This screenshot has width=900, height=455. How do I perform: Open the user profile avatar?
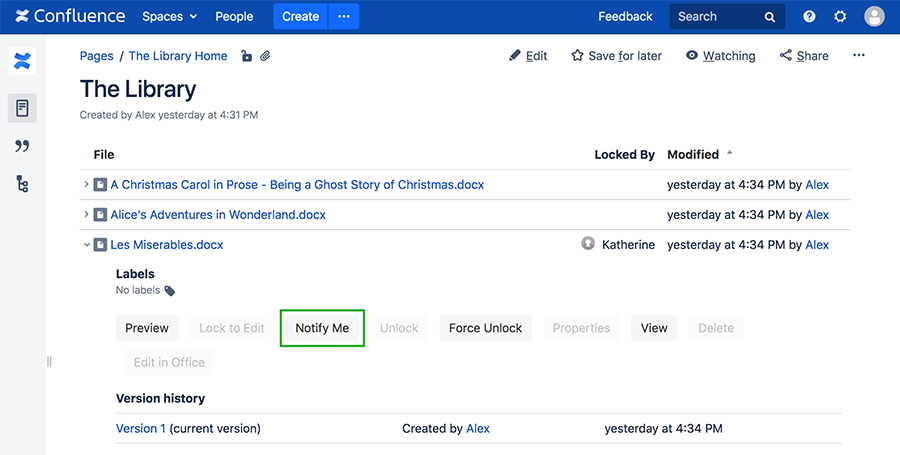coord(874,17)
